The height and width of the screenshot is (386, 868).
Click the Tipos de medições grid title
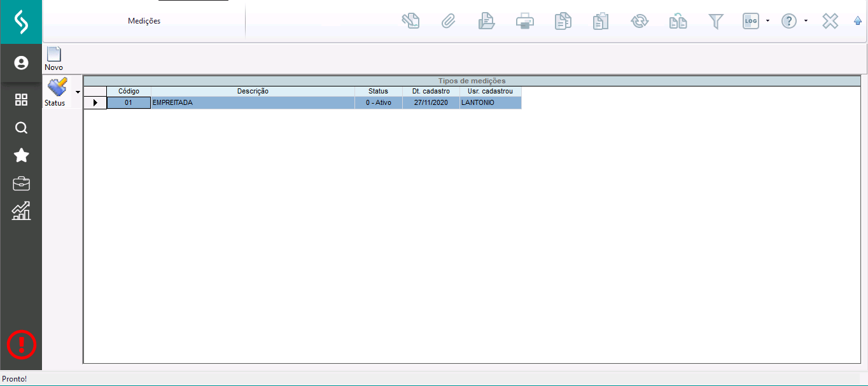472,81
